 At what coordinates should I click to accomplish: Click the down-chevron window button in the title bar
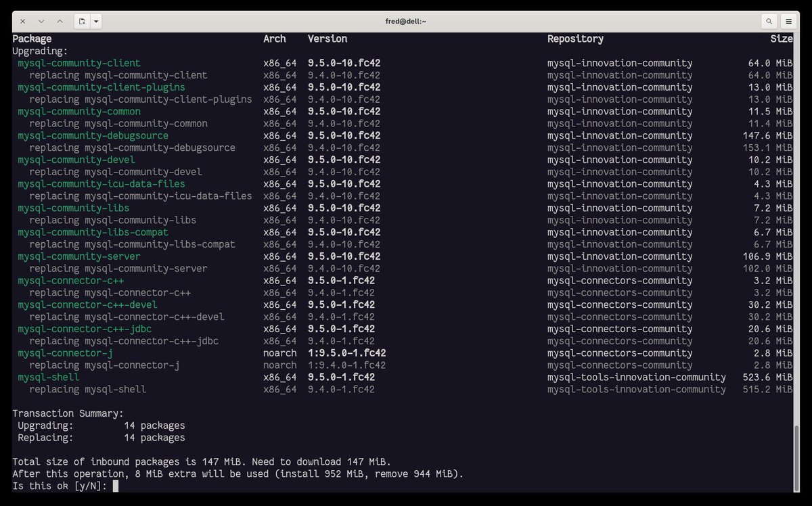point(41,22)
